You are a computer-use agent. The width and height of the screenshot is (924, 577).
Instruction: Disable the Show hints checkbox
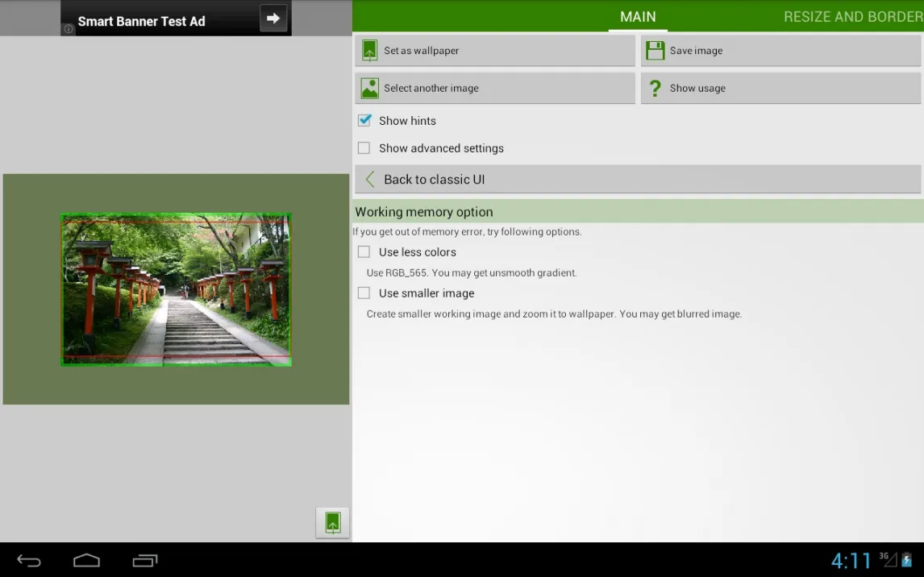coord(364,121)
